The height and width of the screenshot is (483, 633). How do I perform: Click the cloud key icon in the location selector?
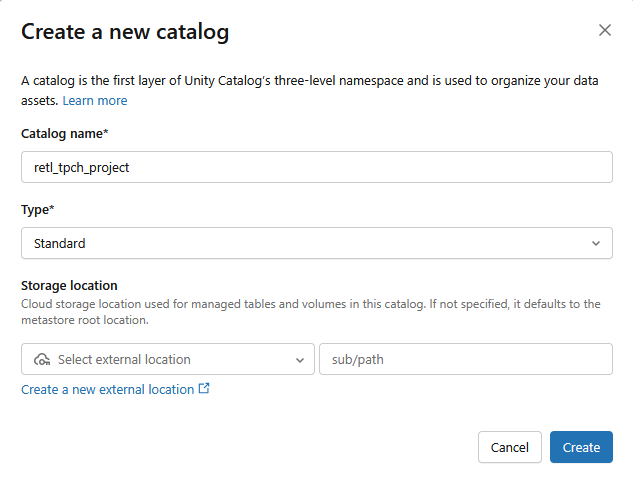(42, 359)
